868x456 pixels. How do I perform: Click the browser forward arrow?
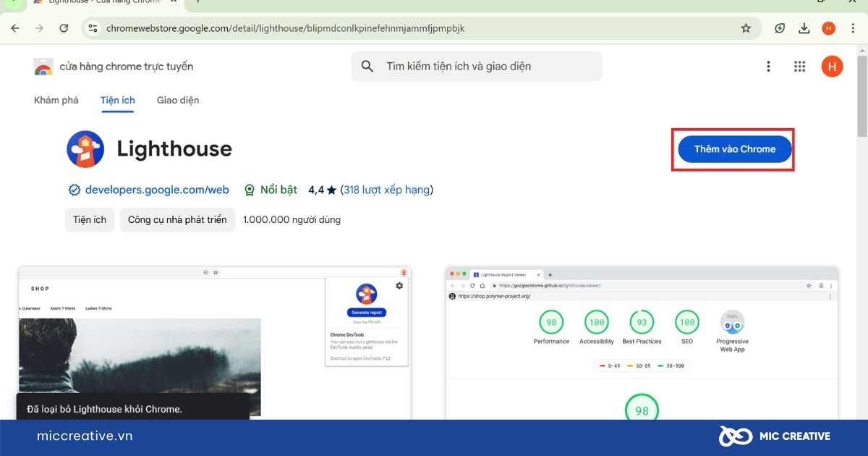point(39,28)
